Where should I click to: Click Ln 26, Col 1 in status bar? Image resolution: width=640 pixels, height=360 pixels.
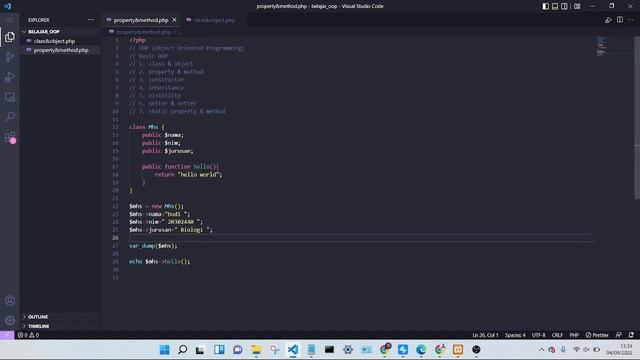pyautogui.click(x=485, y=335)
